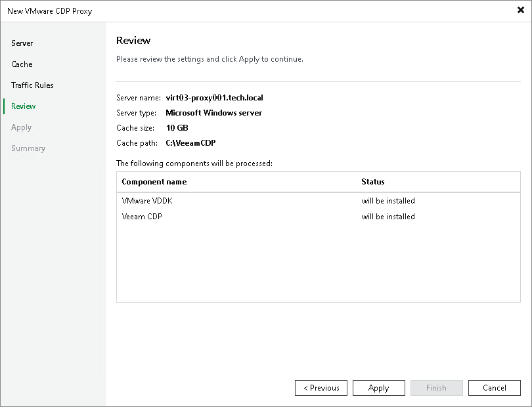Viewport: 532px width, 407px height.
Task: Click Veeam CDP 'will be installed' status
Action: click(388, 217)
